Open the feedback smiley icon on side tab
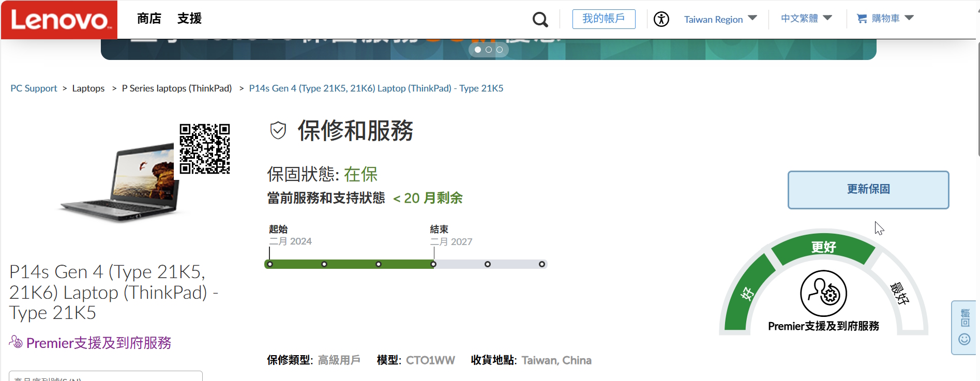980x381 pixels. coord(964,339)
